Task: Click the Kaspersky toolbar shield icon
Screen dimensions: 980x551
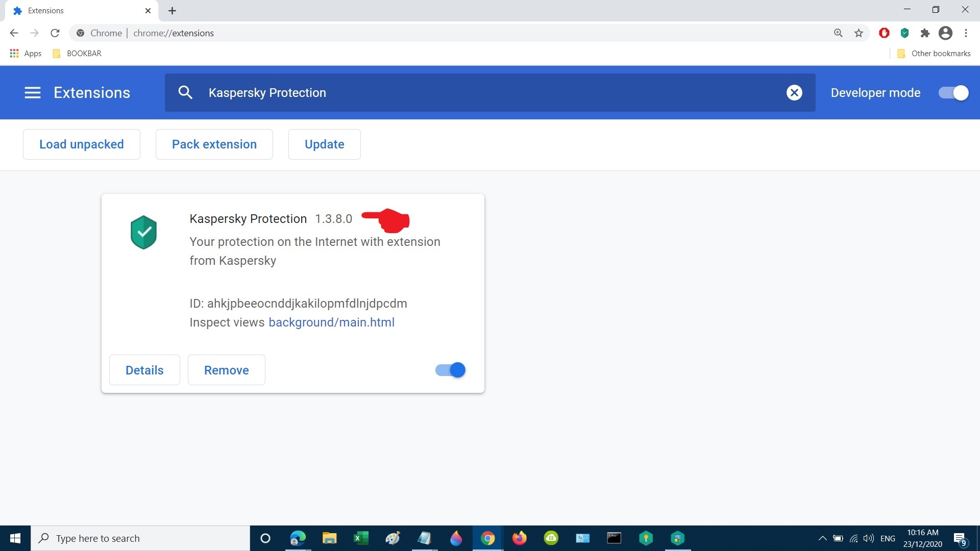Action: tap(904, 33)
